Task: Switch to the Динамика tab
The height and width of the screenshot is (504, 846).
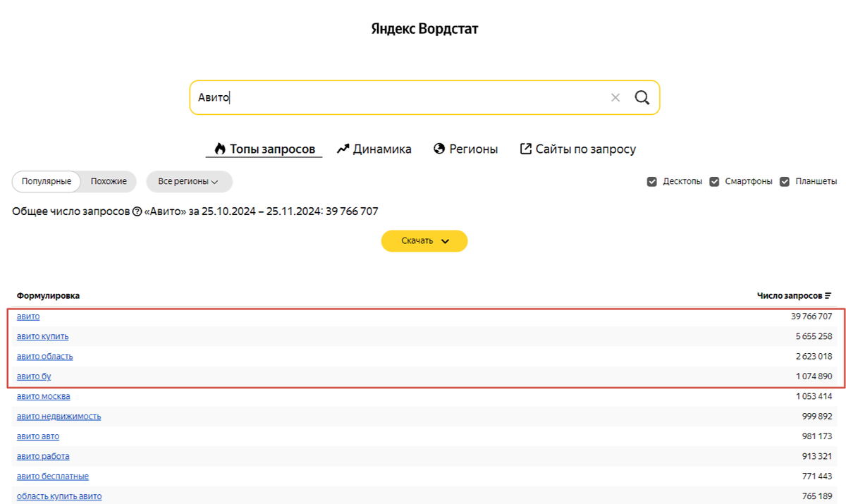Action: [374, 149]
